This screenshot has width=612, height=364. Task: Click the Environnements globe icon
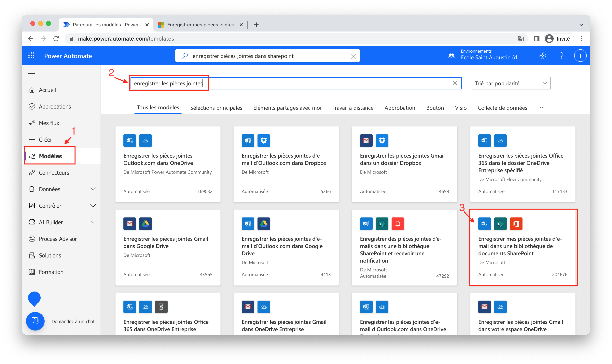click(x=451, y=56)
